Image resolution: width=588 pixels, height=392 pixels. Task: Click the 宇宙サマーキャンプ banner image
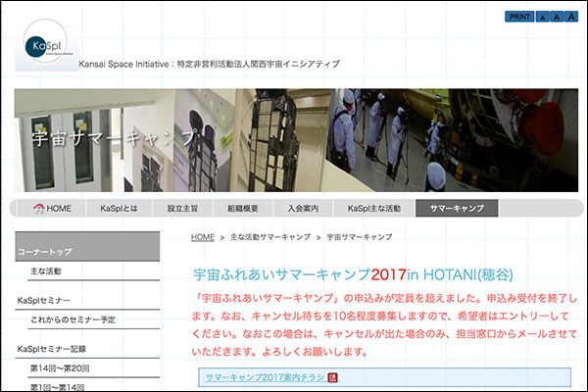(x=296, y=140)
